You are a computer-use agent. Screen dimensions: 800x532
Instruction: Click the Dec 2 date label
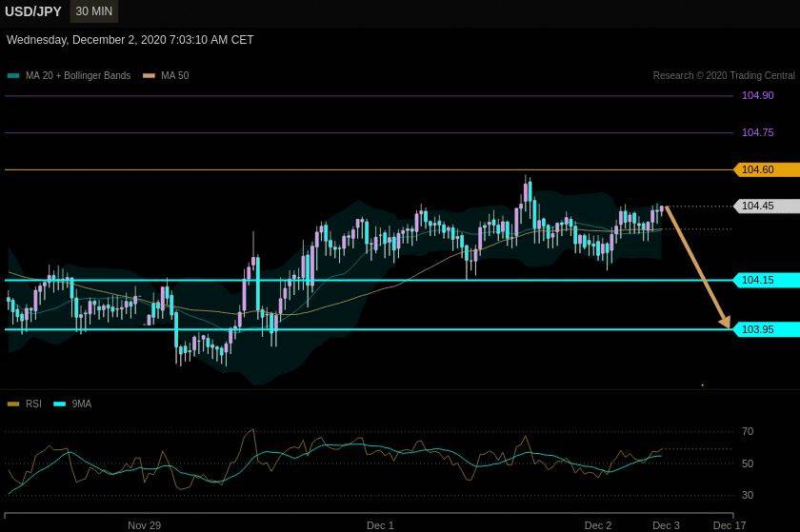[x=598, y=525]
